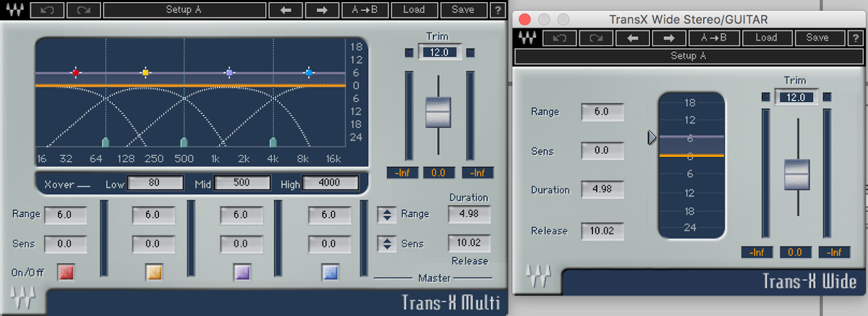Toggle the purple high-mid band On/Off button
Screen dimensions: 868x316
tap(241, 272)
